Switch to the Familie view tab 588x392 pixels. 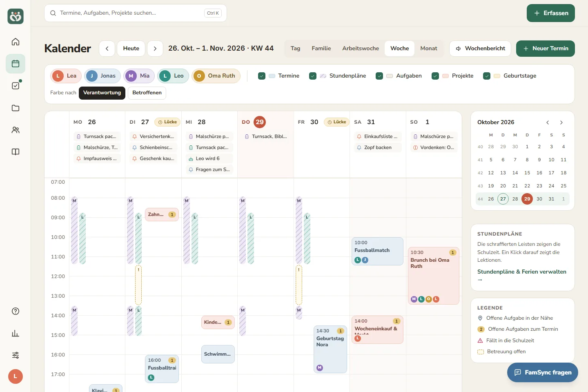(x=321, y=48)
